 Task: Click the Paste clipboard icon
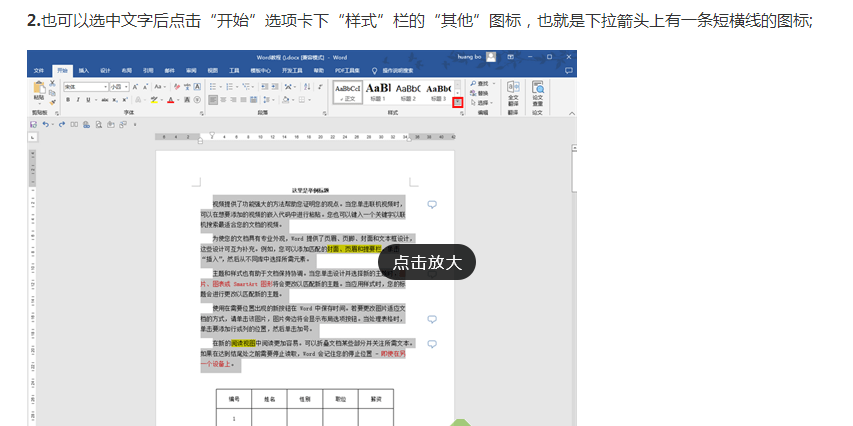pos(39,87)
